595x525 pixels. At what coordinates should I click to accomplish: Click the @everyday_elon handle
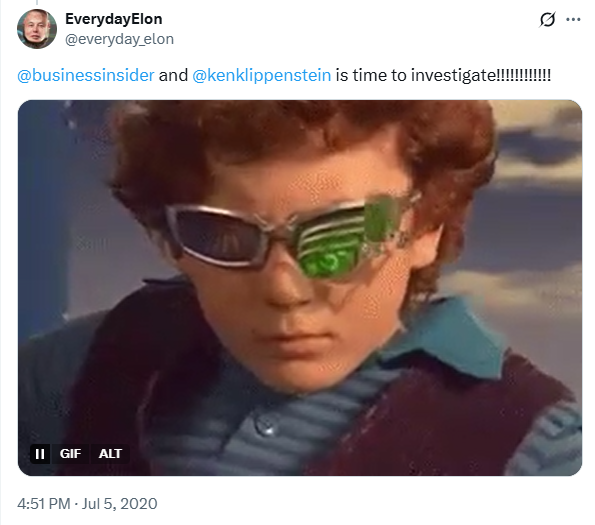[x=119, y=39]
